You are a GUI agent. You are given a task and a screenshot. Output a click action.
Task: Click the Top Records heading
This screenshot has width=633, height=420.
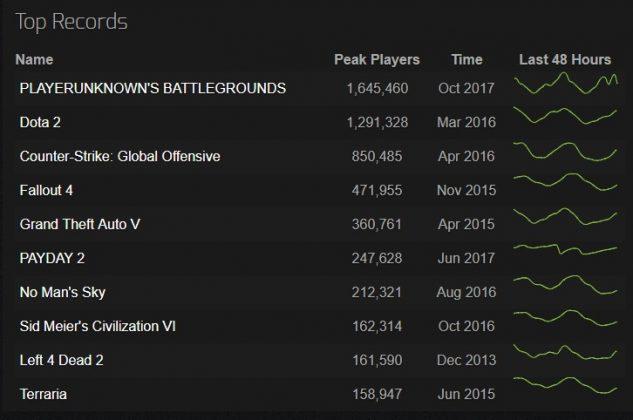[71, 22]
